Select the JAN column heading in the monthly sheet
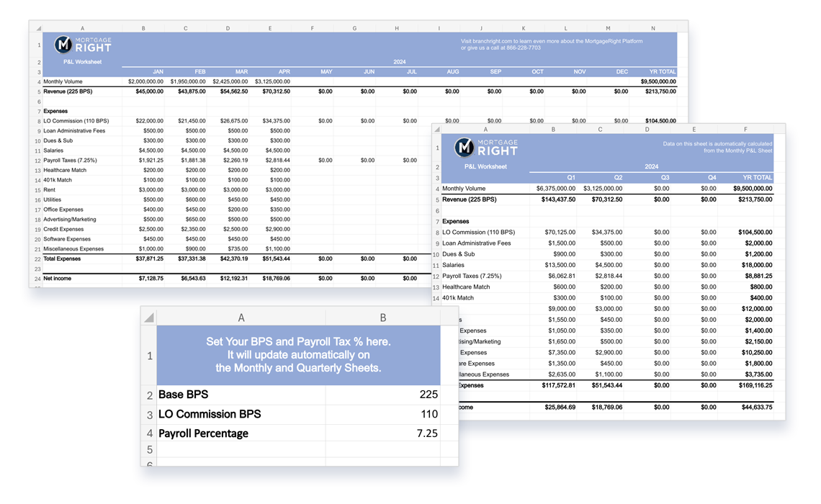Viewport: 821px width, 504px height. pyautogui.click(x=158, y=72)
